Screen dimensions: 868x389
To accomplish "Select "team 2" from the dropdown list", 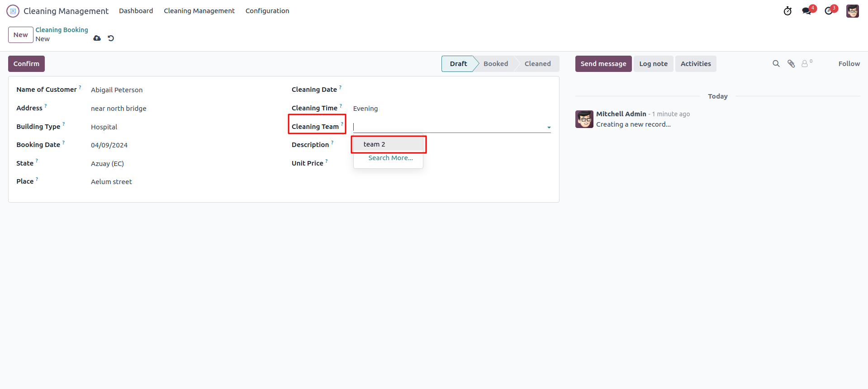I will point(375,144).
